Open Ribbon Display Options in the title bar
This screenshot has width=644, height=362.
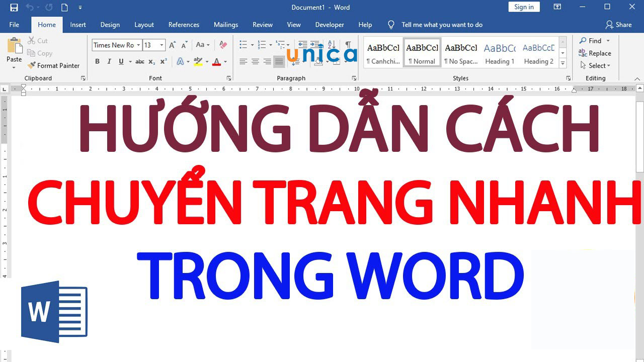(x=557, y=7)
